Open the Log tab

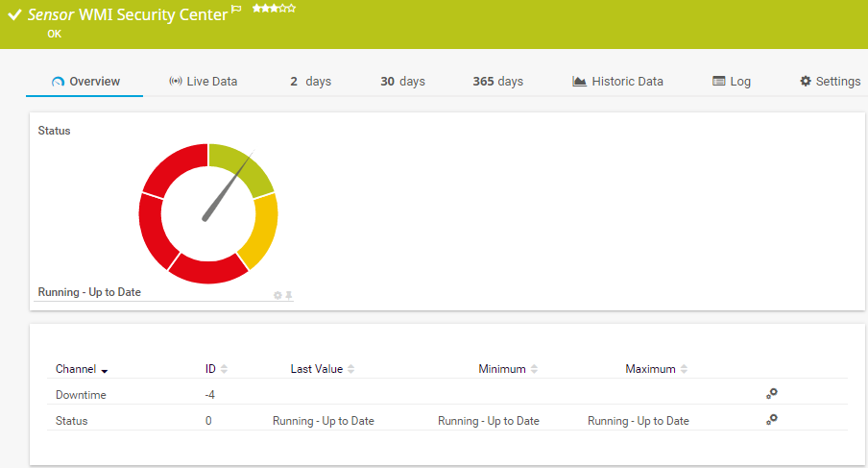[x=732, y=82]
